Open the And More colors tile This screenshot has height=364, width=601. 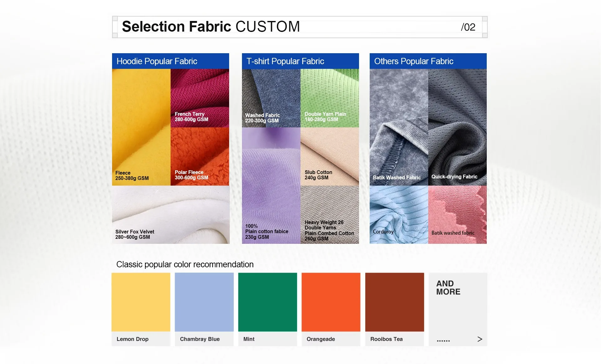point(458,308)
